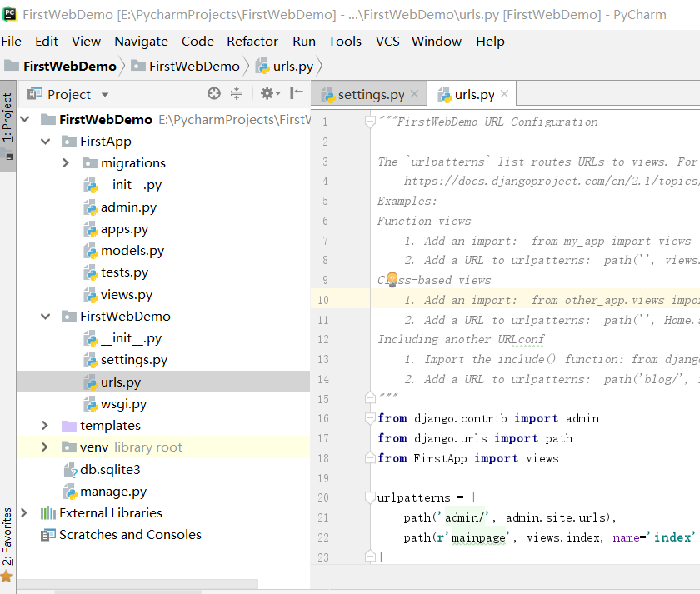Open the VCS menu

click(x=387, y=42)
